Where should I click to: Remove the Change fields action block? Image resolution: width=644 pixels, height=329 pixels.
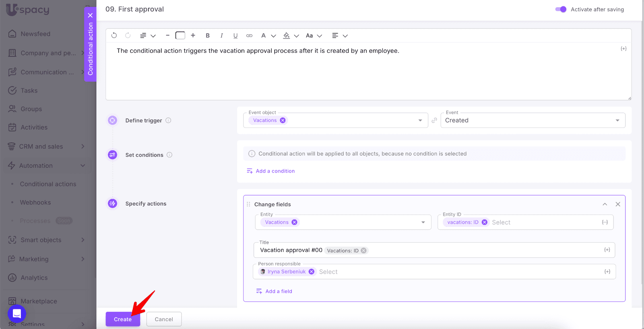[618, 204]
